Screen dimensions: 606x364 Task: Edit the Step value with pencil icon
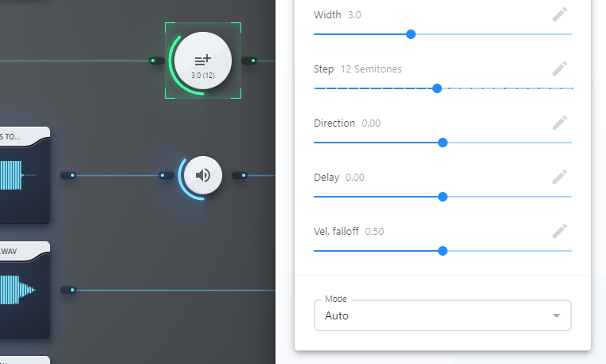[x=559, y=68]
